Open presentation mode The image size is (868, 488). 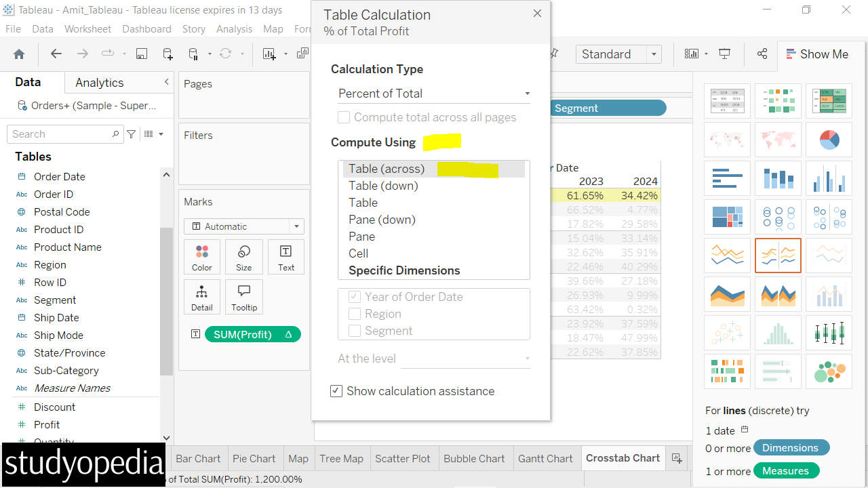tap(725, 54)
